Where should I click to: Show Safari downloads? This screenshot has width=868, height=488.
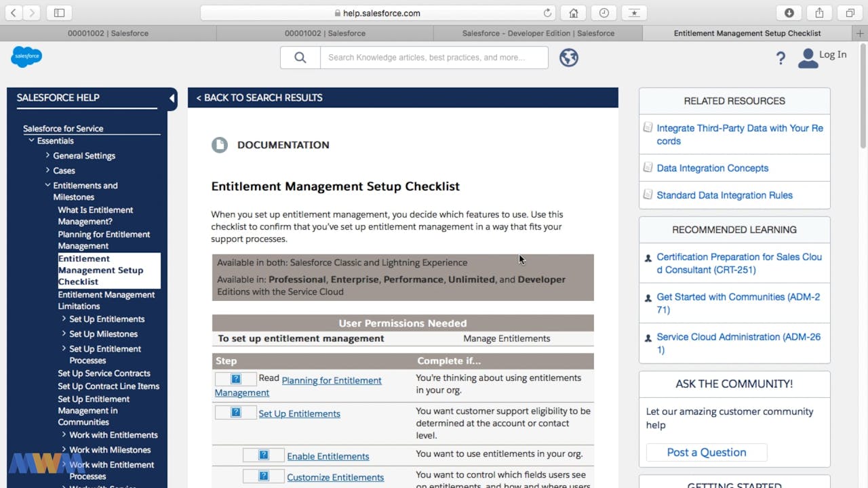click(x=789, y=13)
